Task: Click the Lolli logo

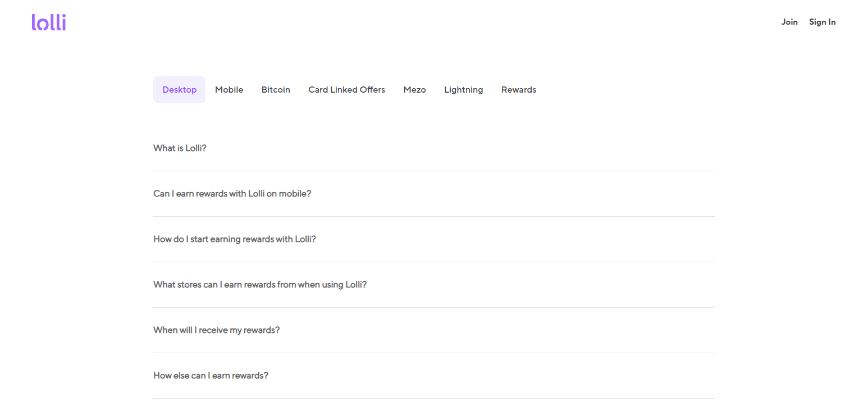Action: [49, 22]
